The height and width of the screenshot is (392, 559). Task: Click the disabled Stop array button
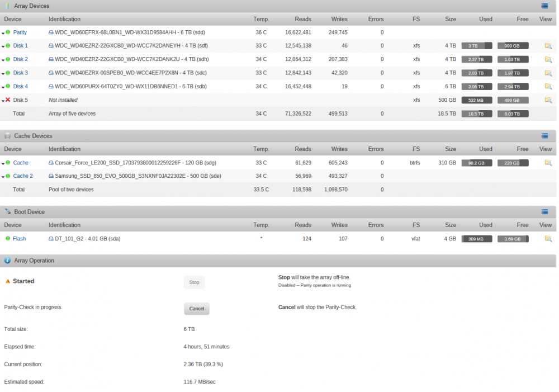(x=195, y=282)
